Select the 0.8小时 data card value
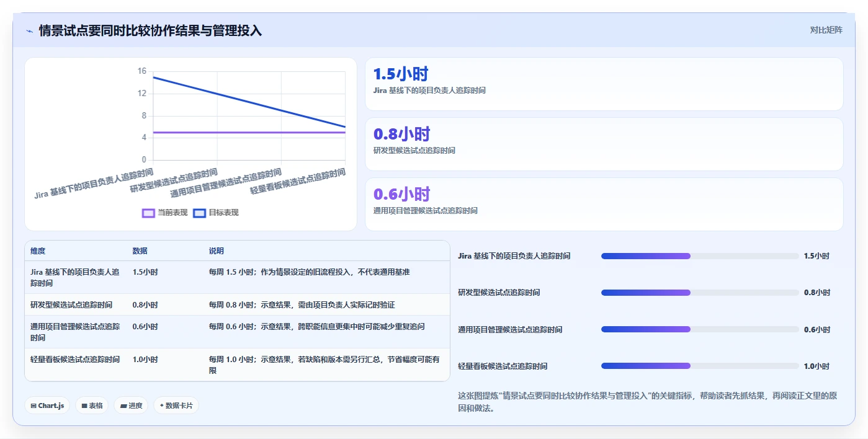The width and height of the screenshot is (868, 439). coord(401,134)
